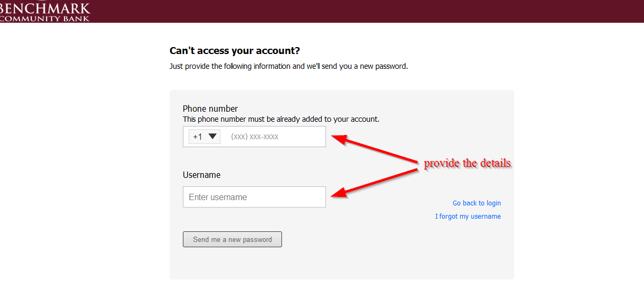Image resolution: width=644 pixels, height=297 pixels.
Task: Follow the Go back to login link
Action: tap(477, 203)
